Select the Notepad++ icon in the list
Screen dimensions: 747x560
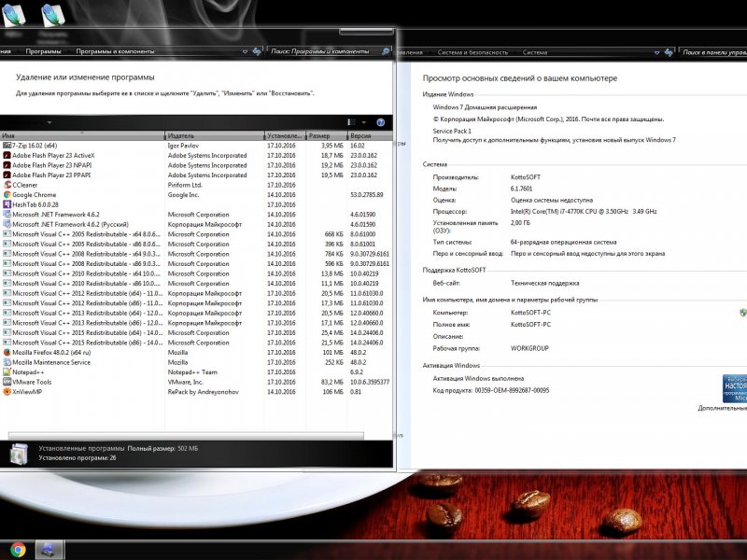click(x=7, y=371)
